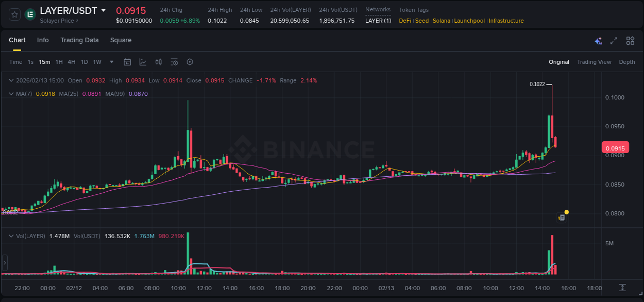Toggle the LAYER/USDT favorite star
Image resolution: width=644 pixels, height=302 pixels.
tap(14, 14)
